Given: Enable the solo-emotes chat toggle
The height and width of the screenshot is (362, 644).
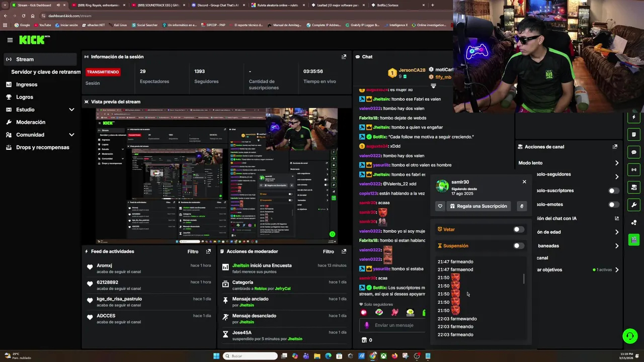Looking at the screenshot, I should (x=614, y=205).
